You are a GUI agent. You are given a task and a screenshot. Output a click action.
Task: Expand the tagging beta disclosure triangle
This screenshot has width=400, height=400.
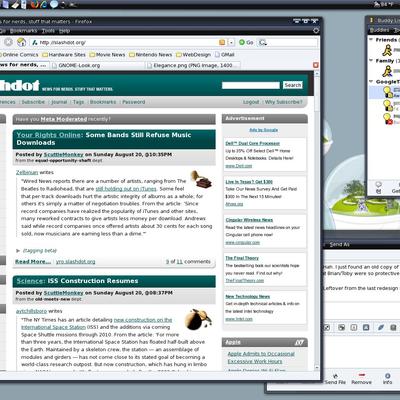coord(18,250)
